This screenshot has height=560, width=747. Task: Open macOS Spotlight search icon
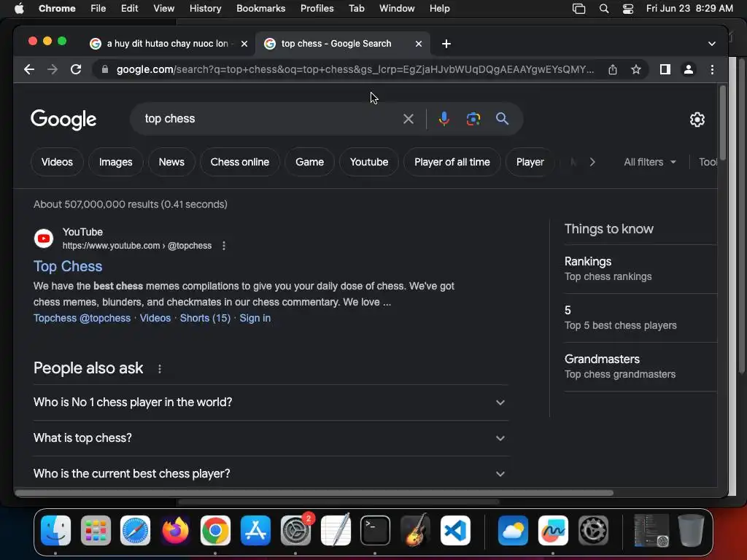(603, 9)
